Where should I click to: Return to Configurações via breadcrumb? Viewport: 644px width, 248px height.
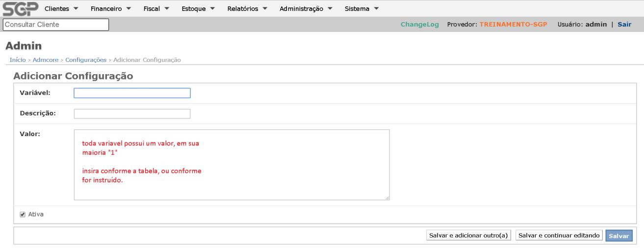tap(86, 60)
